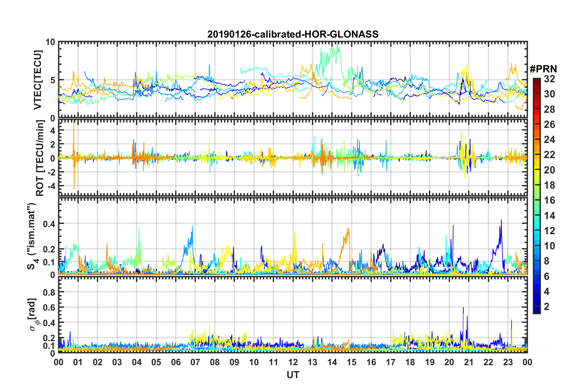Click x-axis hour label 11

[x=273, y=362]
